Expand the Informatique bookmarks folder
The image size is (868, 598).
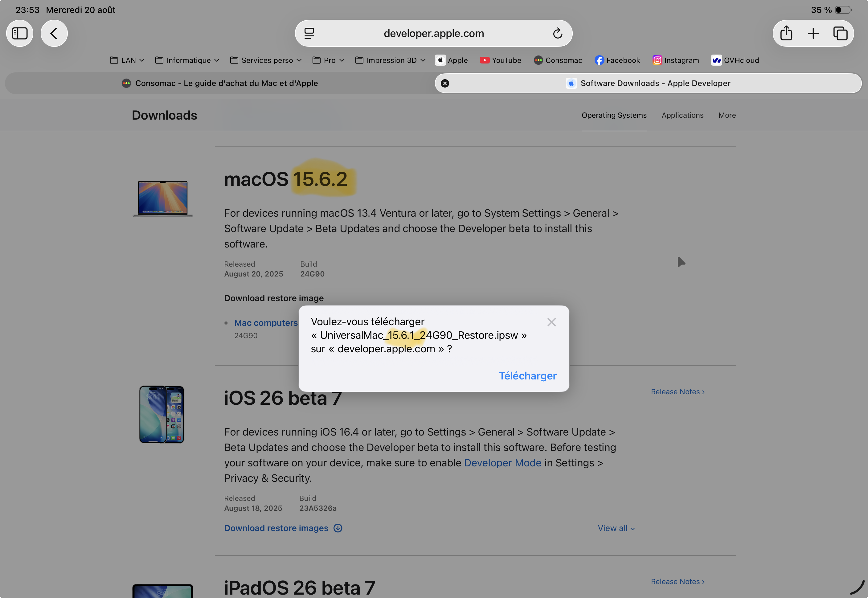pyautogui.click(x=187, y=60)
